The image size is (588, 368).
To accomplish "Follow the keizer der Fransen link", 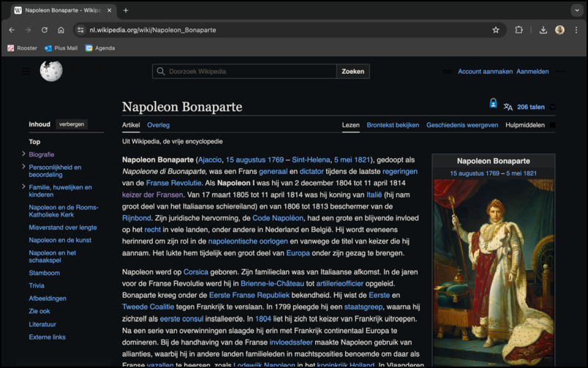I will coord(153,195).
